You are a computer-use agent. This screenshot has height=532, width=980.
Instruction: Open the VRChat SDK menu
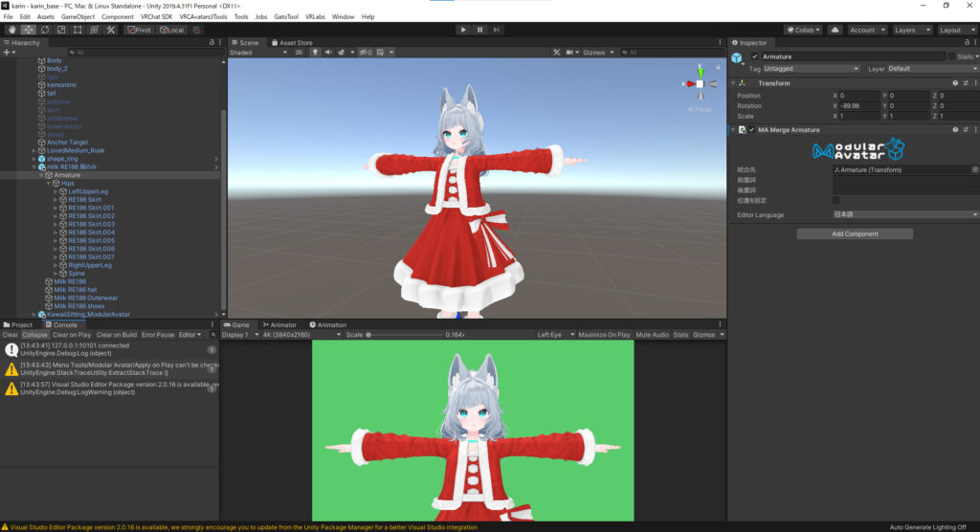point(158,16)
